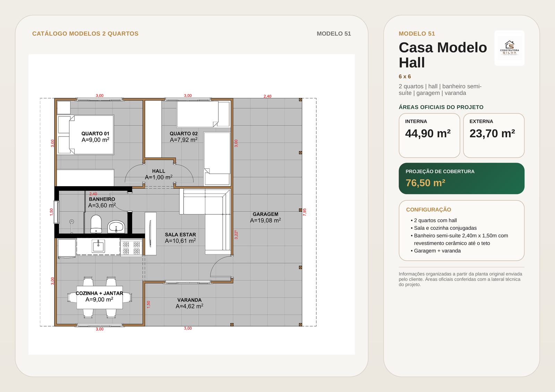Click the TV panel in Sala Estar
Screen dimensions: 555x392
coord(151,234)
